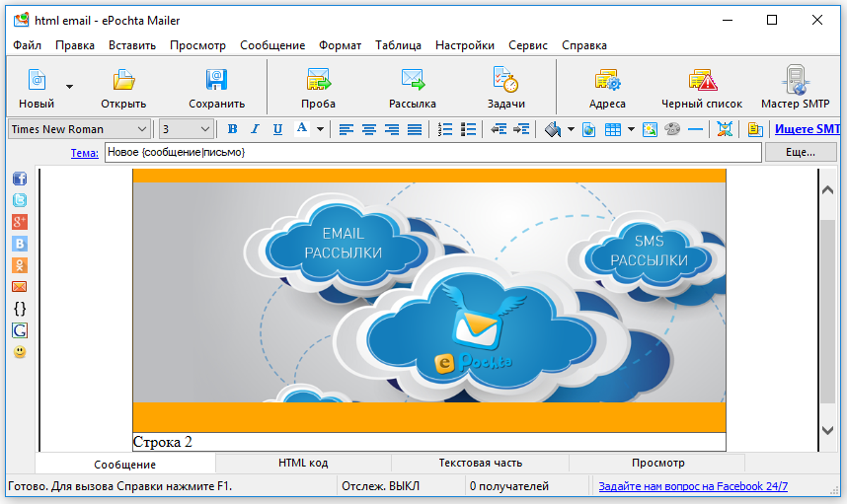The width and height of the screenshot is (847, 504).
Task: Click the Тема link label
Action: tap(85, 153)
